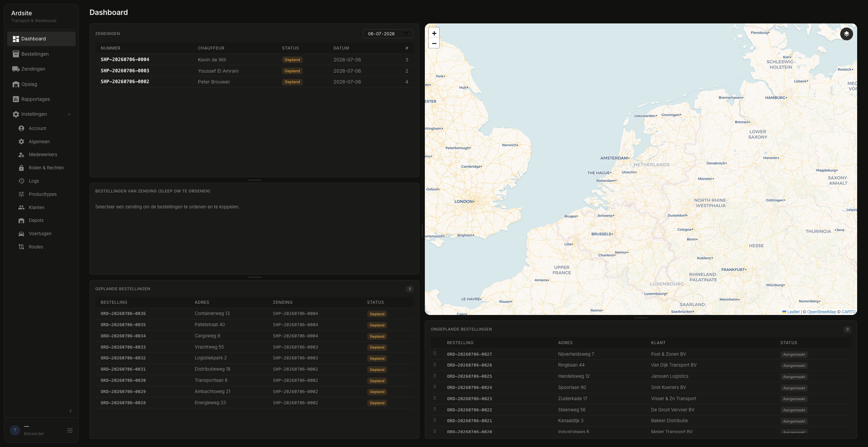Open the OpenStreetMap attribution link

click(x=822, y=312)
